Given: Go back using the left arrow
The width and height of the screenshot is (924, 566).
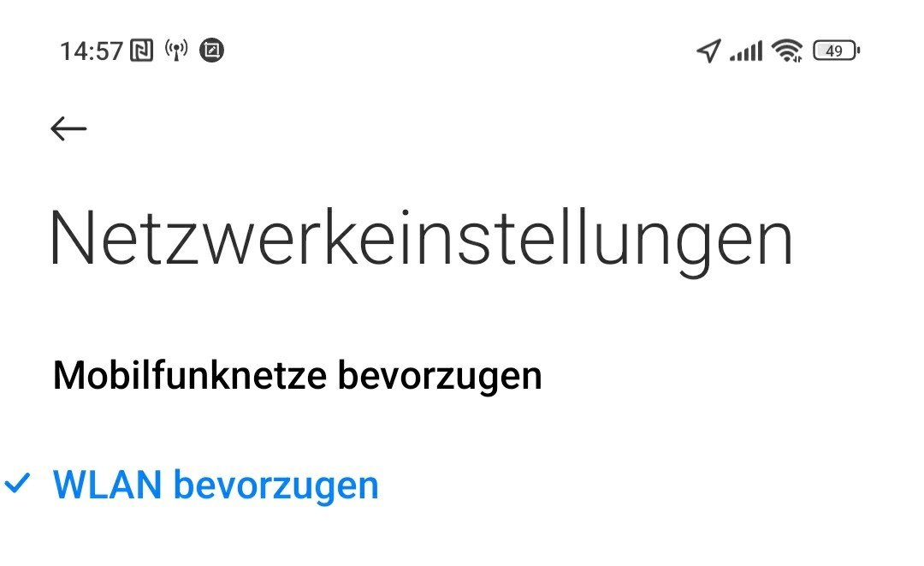Looking at the screenshot, I should (x=68, y=128).
